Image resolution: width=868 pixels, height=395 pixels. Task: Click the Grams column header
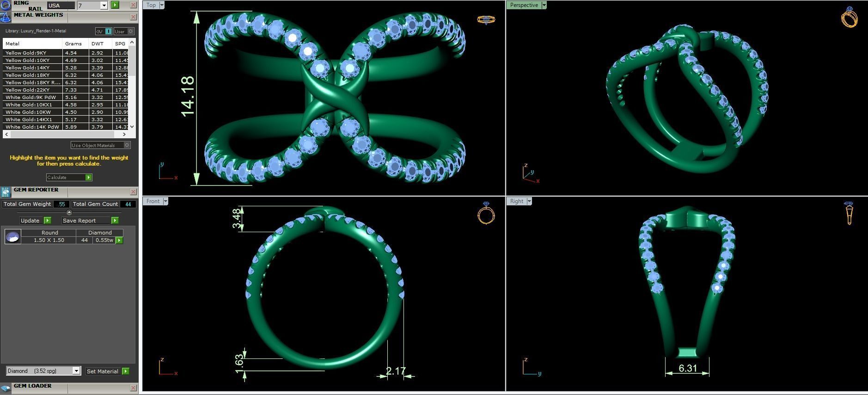tap(75, 43)
